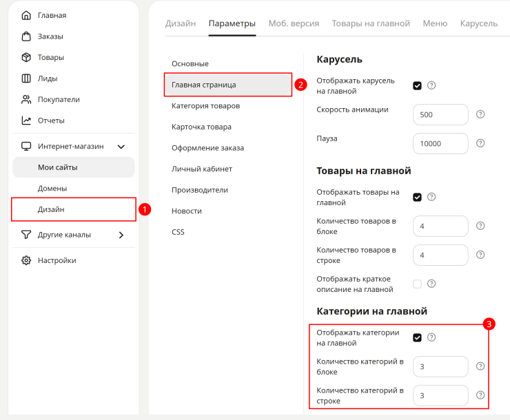Open help for Количество товаров в блоке
Screen dimensions: 510x420
coord(480,226)
